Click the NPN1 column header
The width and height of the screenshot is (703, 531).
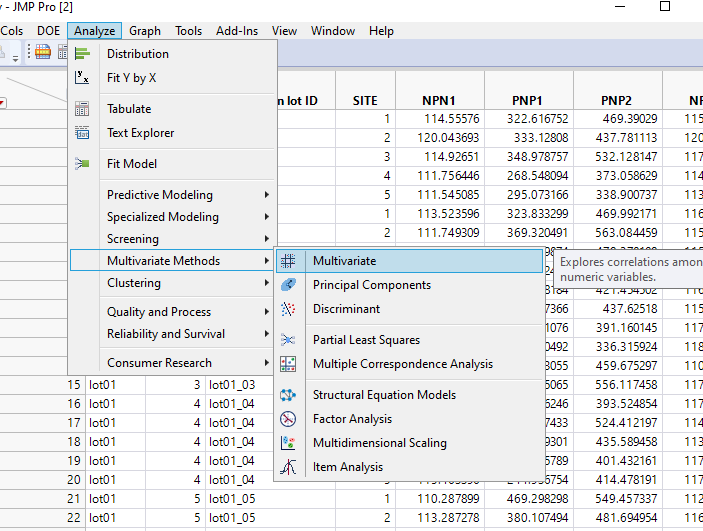[439, 101]
